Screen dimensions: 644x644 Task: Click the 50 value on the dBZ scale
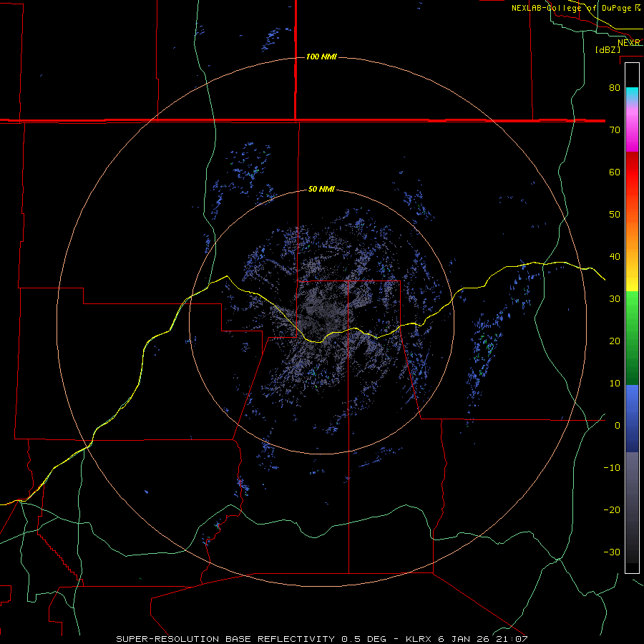[x=615, y=215]
